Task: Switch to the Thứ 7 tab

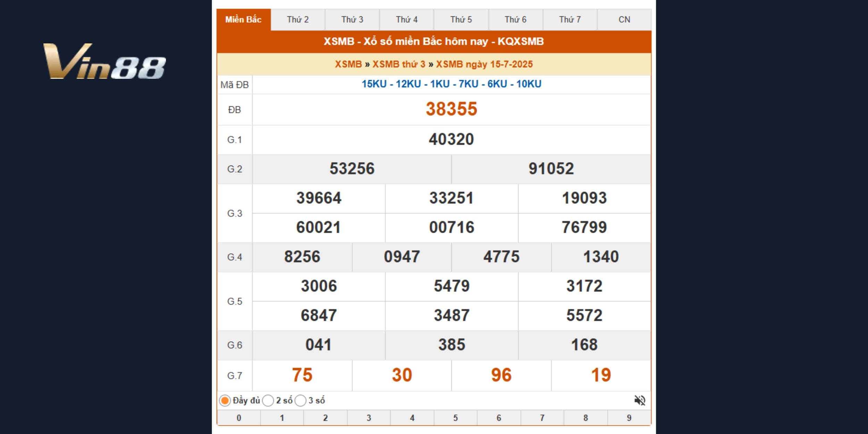Action: 570,19
